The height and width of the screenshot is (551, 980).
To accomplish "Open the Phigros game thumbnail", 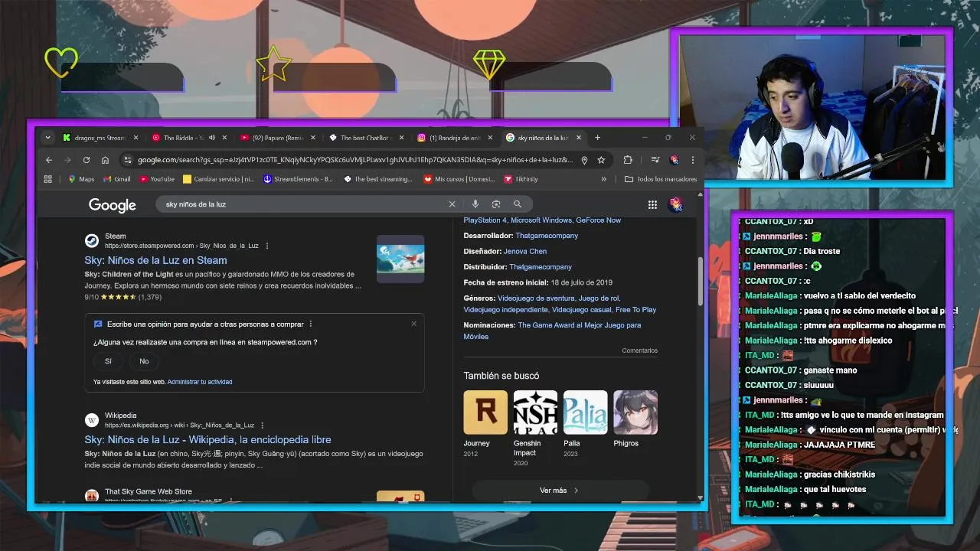I will point(635,412).
